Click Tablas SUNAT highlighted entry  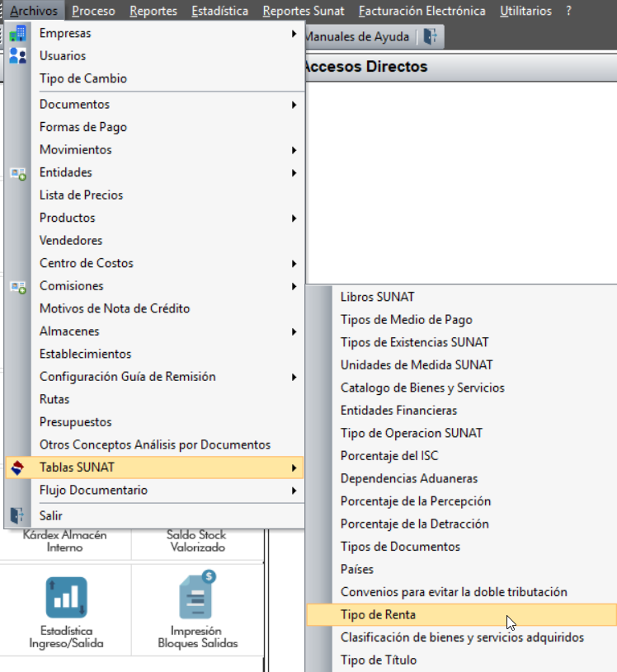(154, 468)
